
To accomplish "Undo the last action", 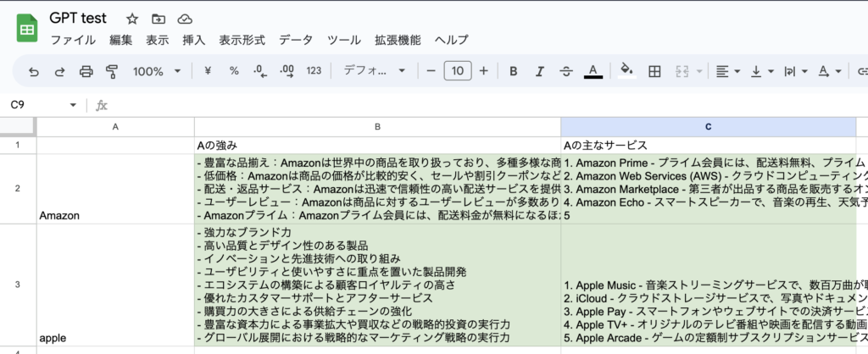I will pos(34,71).
